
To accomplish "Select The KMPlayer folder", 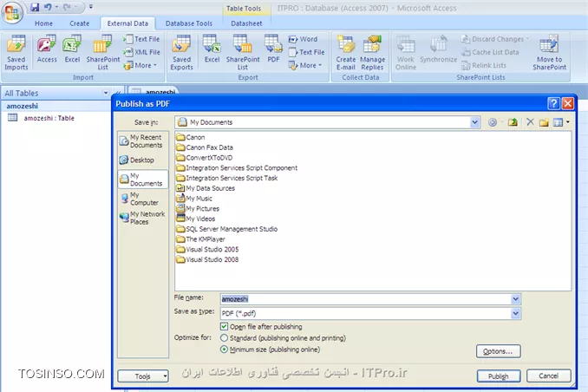I will (200, 239).
